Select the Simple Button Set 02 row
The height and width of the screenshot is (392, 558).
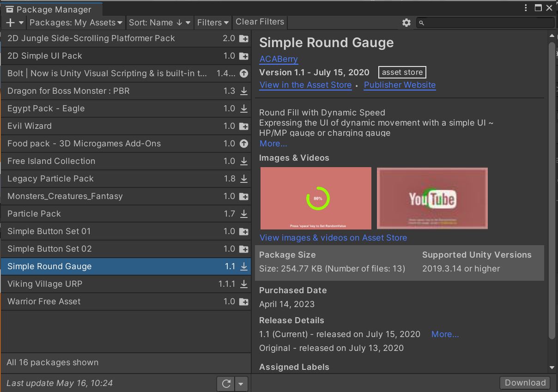[126, 249]
